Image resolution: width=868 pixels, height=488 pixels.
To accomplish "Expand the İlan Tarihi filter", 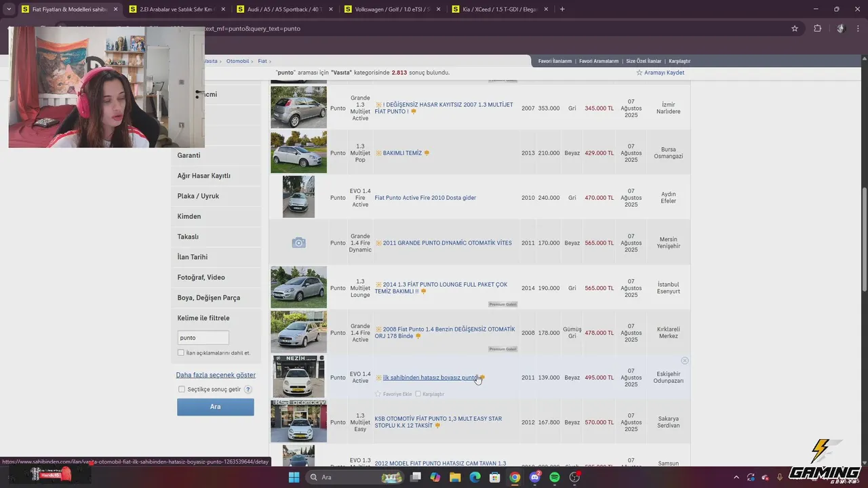I will click(216, 257).
